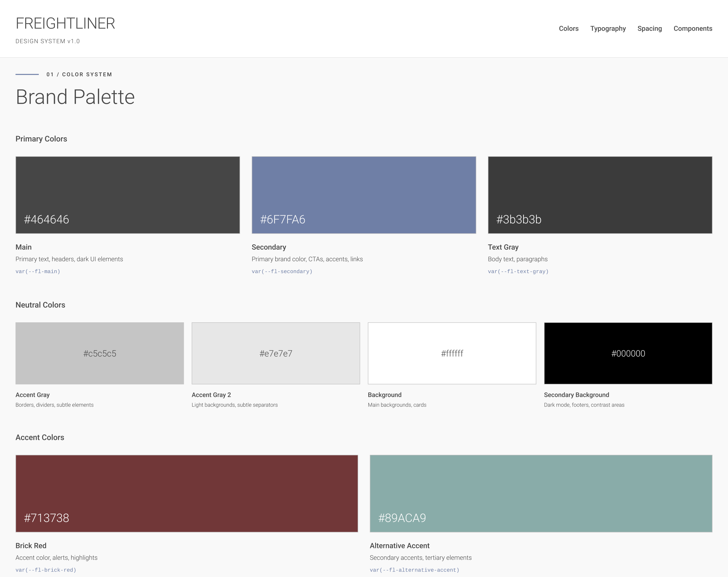Click the FREIGHTLINER logo title

pos(65,23)
